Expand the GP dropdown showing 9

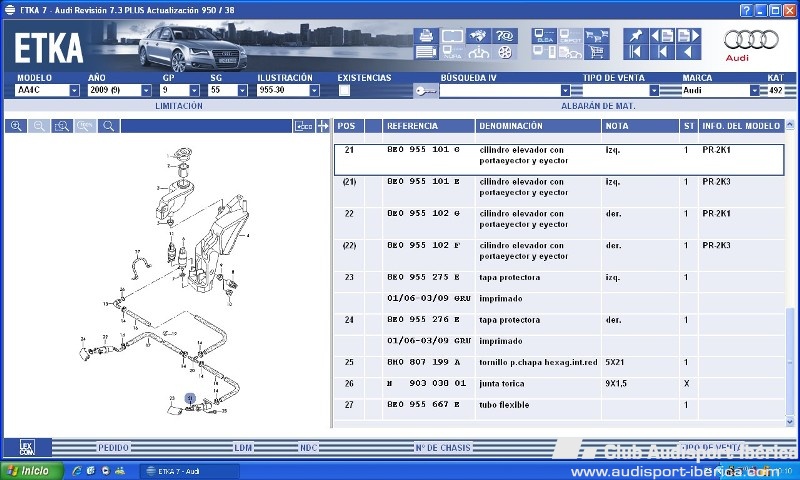[x=194, y=90]
